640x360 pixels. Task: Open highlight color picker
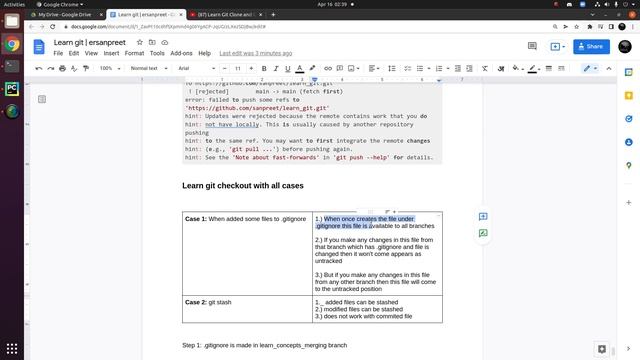click(312, 68)
